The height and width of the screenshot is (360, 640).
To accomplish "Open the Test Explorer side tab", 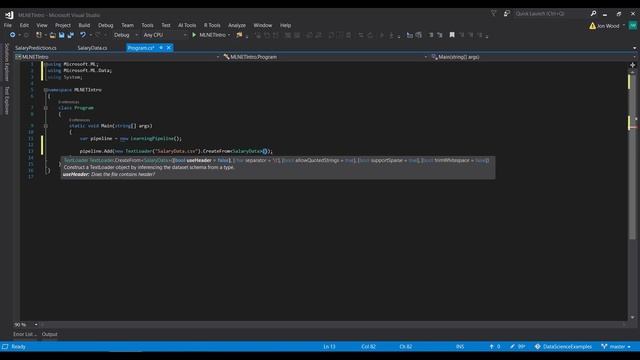I will click(7, 100).
